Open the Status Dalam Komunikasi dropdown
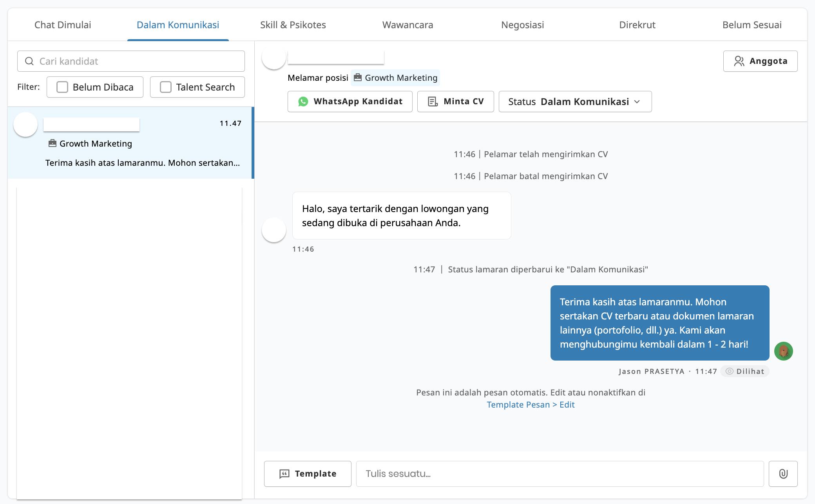Screen dimensions: 815x504 tap(574, 102)
